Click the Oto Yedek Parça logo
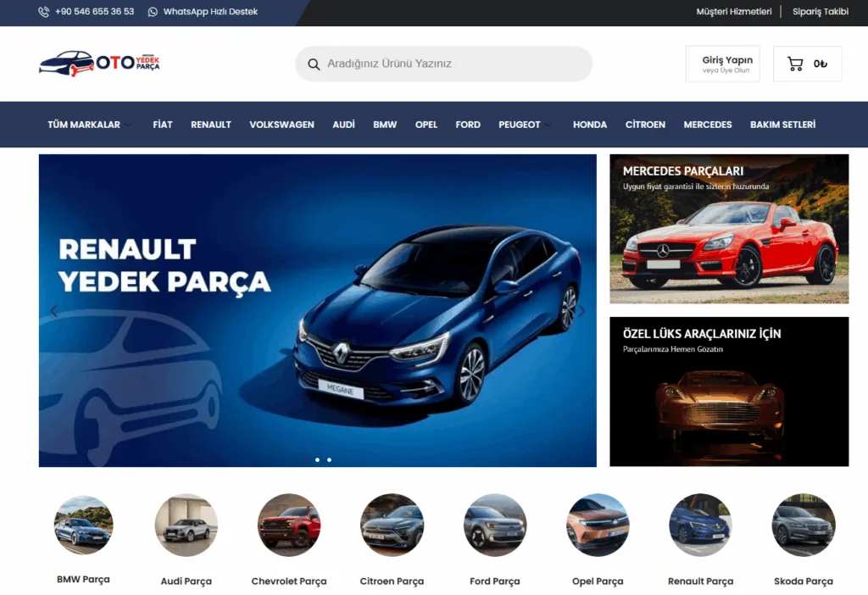This screenshot has height=595, width=868. coord(99,63)
